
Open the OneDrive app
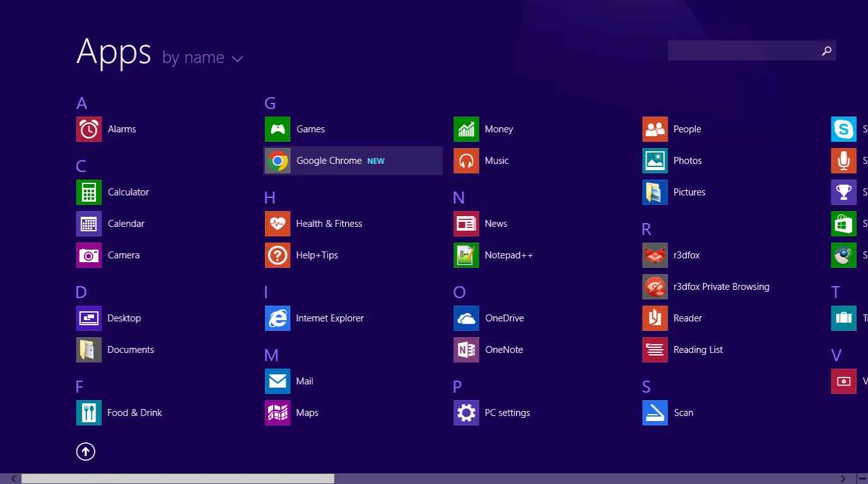coord(489,318)
